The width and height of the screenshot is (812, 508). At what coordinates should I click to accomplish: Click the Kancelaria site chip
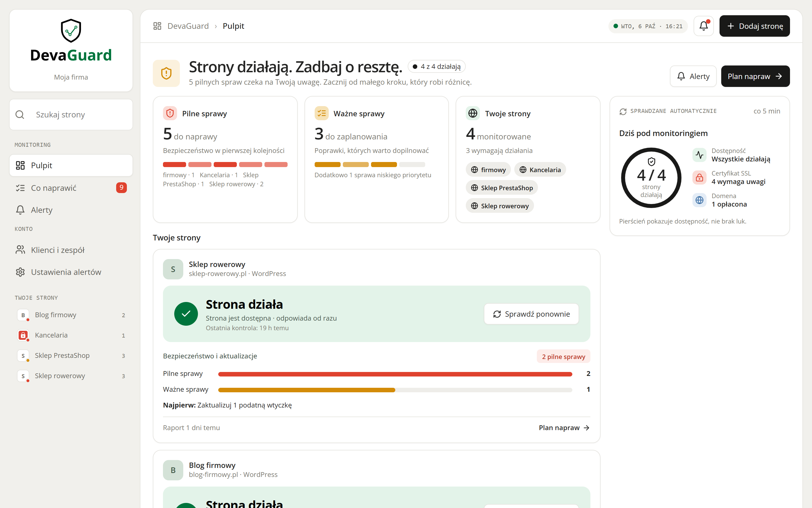point(540,170)
